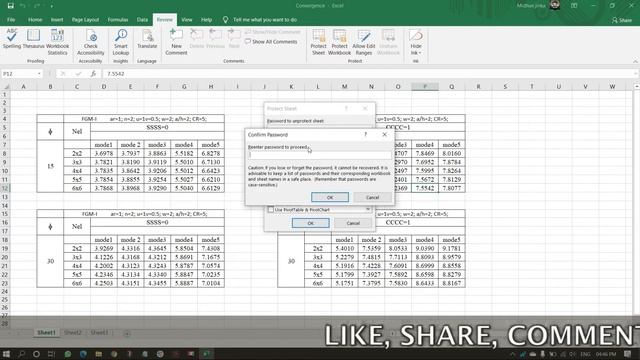Image resolution: width=640 pixels, height=360 pixels.
Task: Open the Windows Start menu
Action: point(6,354)
